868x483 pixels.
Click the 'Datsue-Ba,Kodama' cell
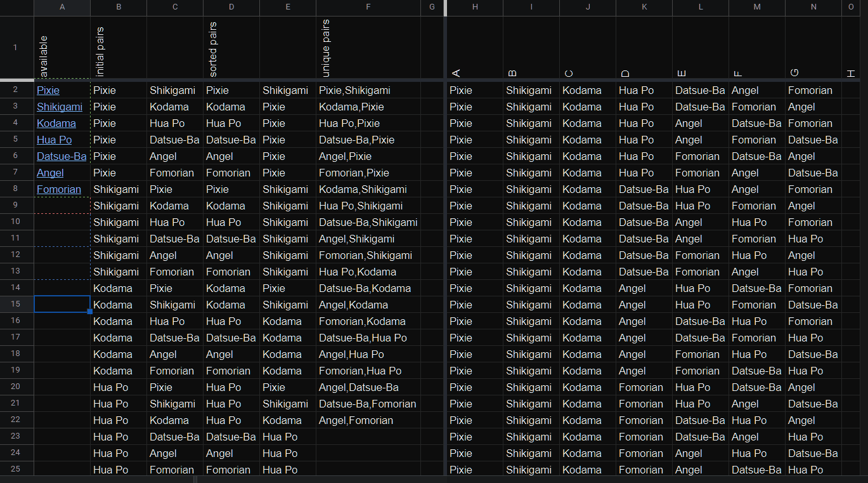[x=368, y=288]
